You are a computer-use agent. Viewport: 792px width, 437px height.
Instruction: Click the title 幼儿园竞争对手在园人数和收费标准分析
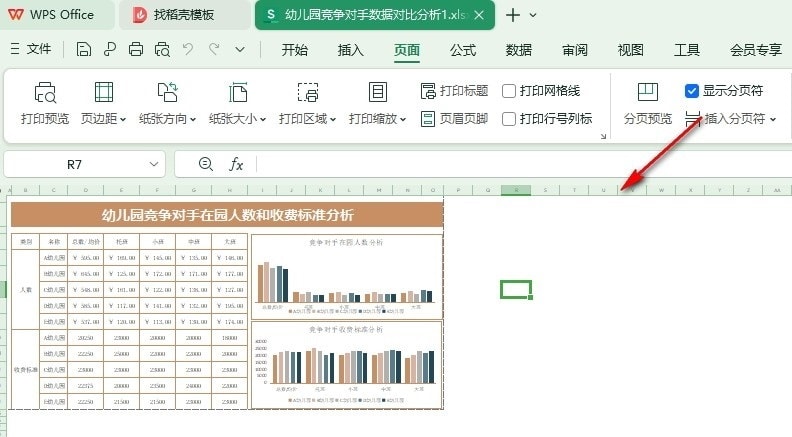(x=227, y=215)
